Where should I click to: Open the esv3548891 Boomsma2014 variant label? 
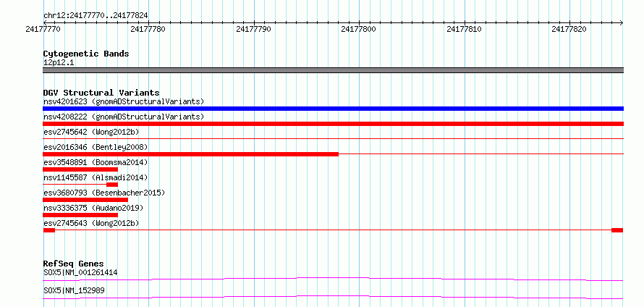[96, 162]
